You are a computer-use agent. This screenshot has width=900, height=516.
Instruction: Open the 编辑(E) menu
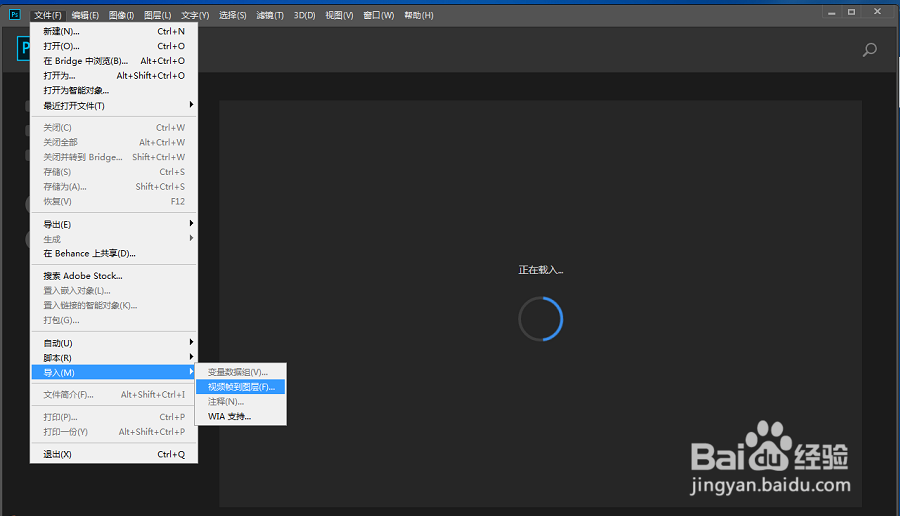[x=85, y=15]
